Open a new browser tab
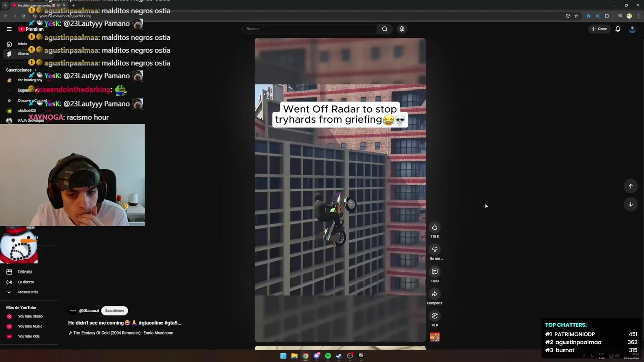 pyautogui.click(x=73, y=5)
